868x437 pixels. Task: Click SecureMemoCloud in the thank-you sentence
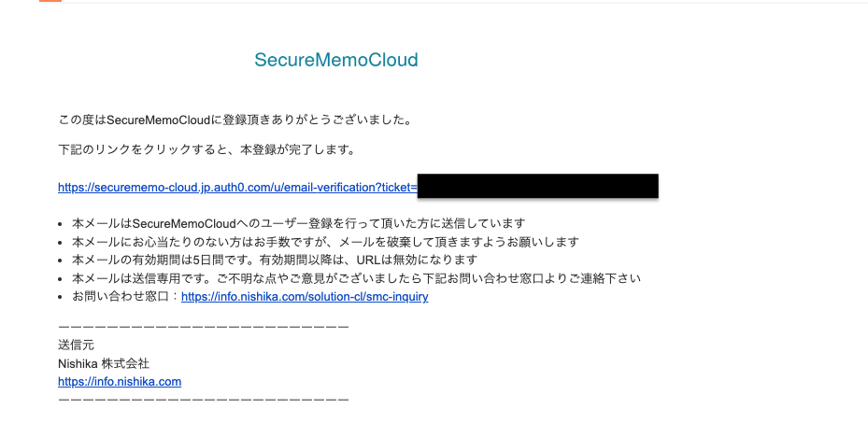pyautogui.click(x=157, y=120)
